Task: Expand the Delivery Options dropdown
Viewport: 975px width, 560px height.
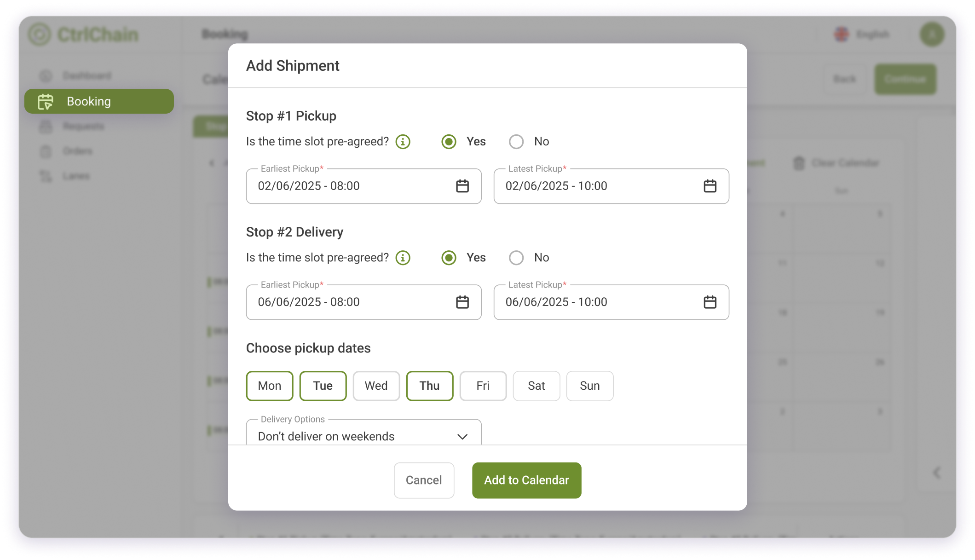Action: pyautogui.click(x=363, y=433)
